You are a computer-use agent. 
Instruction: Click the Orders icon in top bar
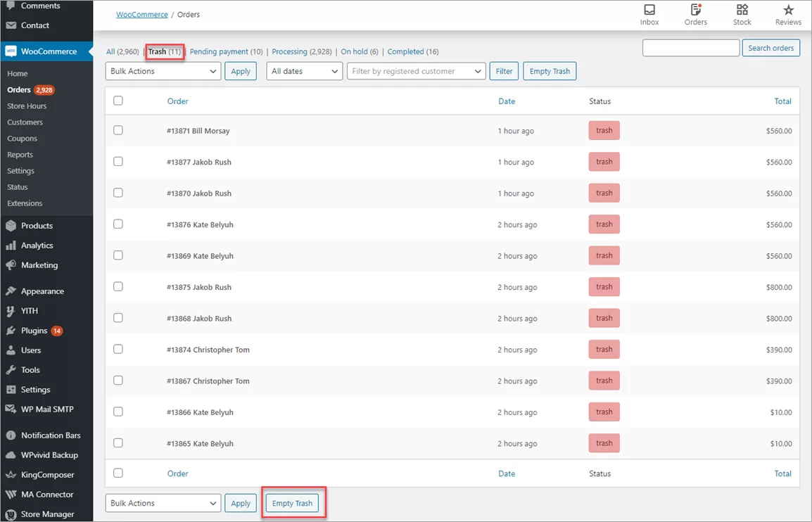point(695,11)
